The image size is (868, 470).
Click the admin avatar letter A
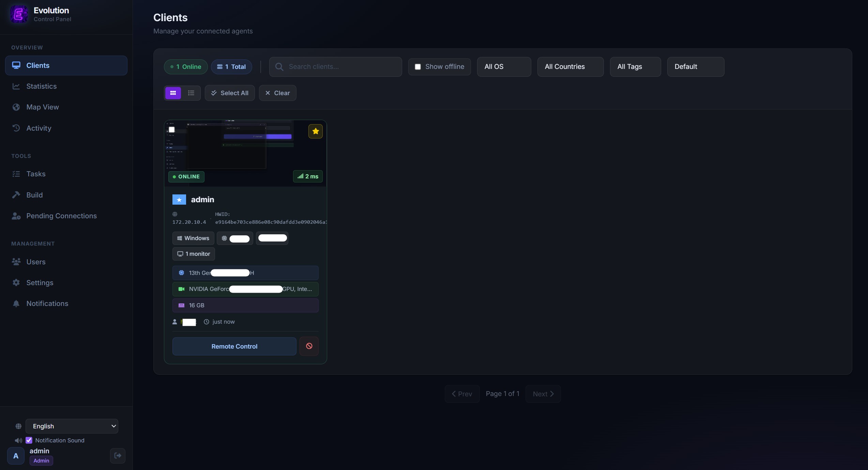point(16,456)
